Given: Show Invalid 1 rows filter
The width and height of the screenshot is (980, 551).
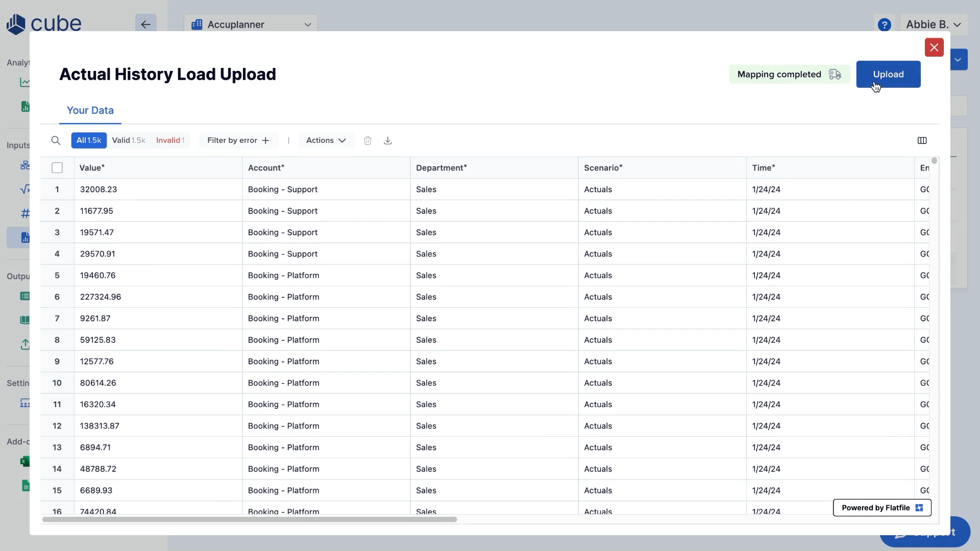Looking at the screenshot, I should 170,140.
